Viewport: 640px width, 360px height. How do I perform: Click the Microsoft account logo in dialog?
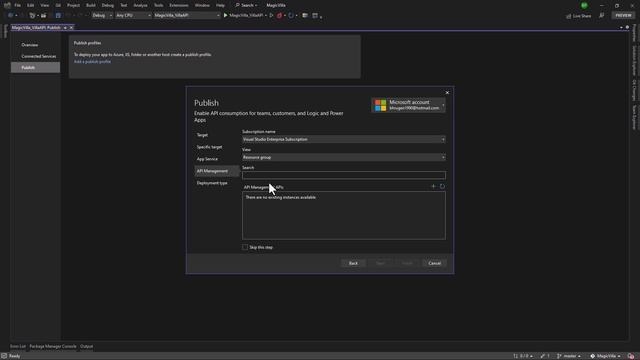point(380,105)
